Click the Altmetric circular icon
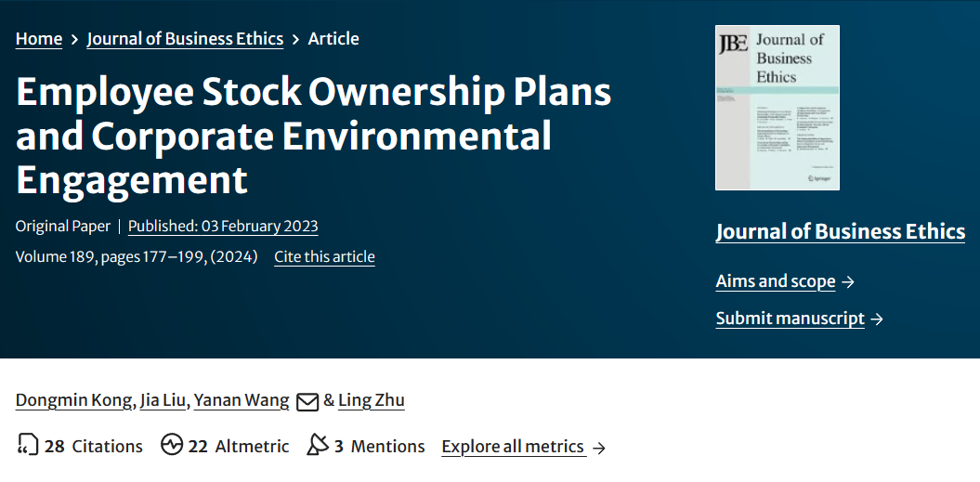980x482 pixels. [x=172, y=445]
